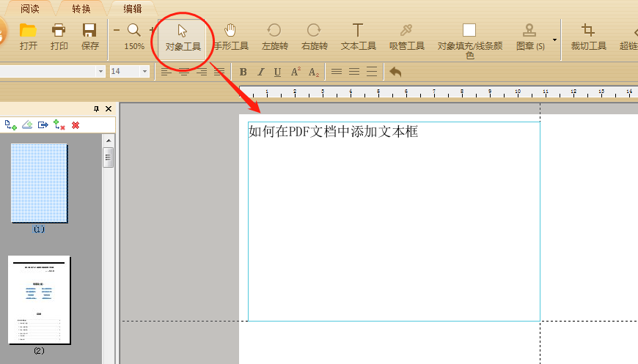Align text left
Viewport: 638px width, 364px height.
pyautogui.click(x=166, y=72)
